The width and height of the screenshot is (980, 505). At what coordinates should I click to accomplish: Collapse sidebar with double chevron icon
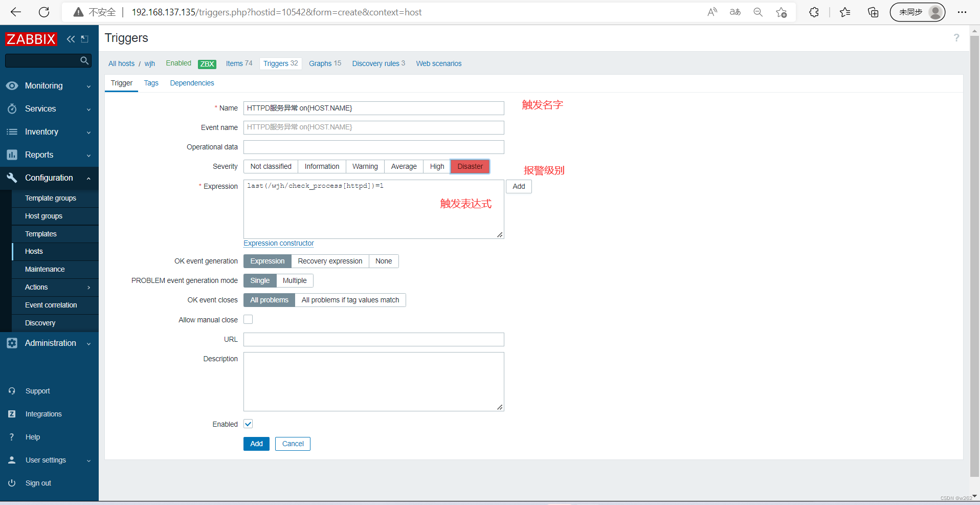[71, 39]
